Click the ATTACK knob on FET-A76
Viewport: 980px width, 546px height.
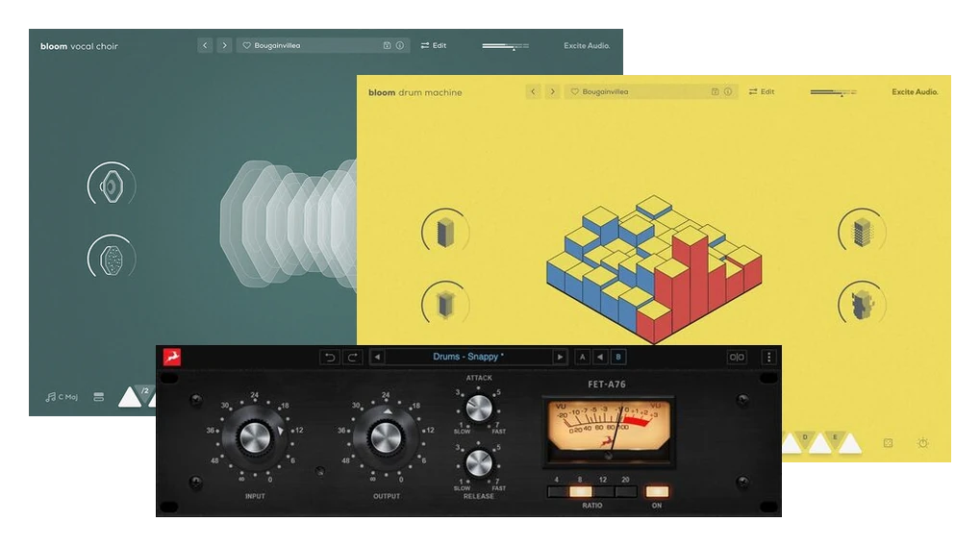coord(479,409)
